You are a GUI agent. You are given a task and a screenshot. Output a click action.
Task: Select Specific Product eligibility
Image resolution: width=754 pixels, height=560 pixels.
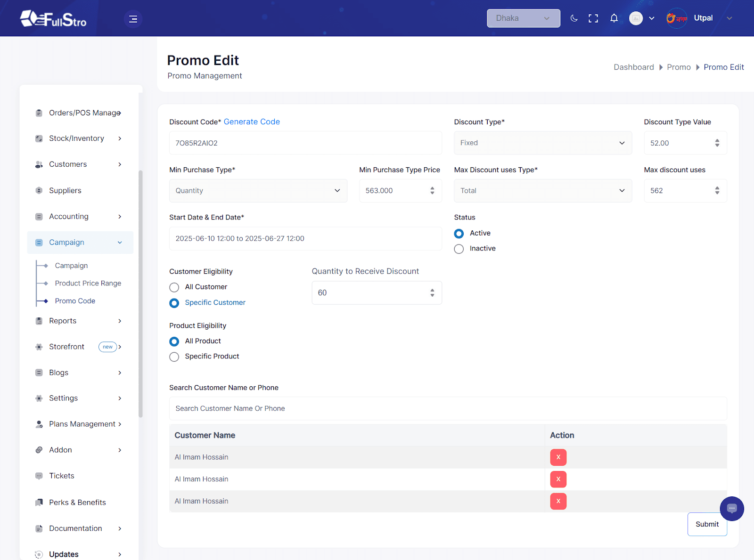(x=174, y=357)
